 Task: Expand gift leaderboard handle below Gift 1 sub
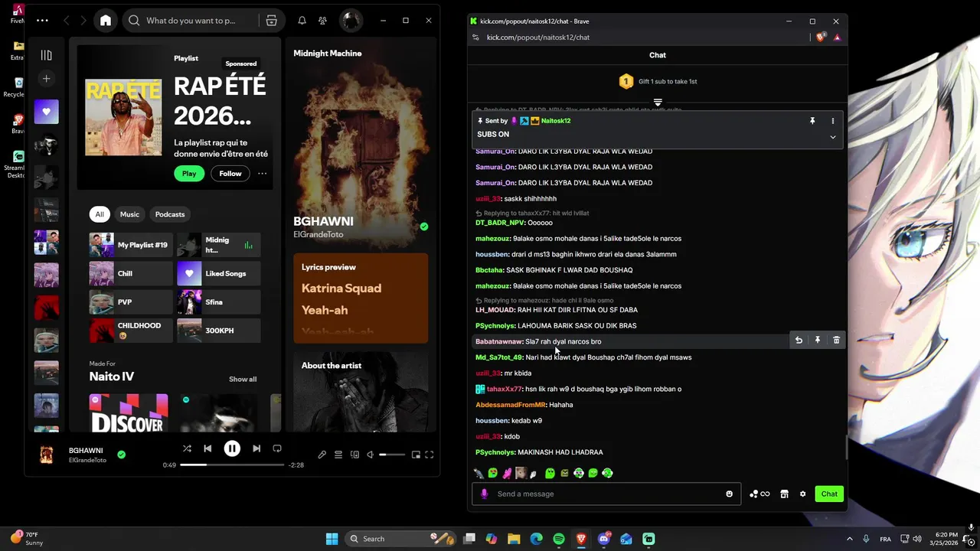[x=658, y=102]
